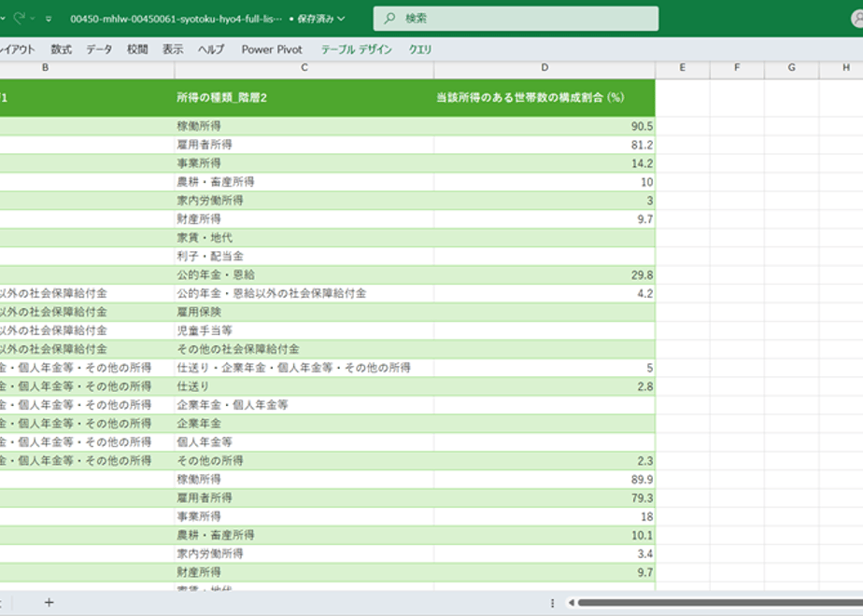Image resolution: width=863 pixels, height=616 pixels.
Task: Click the magnifier icon in search box
Action: [389, 19]
